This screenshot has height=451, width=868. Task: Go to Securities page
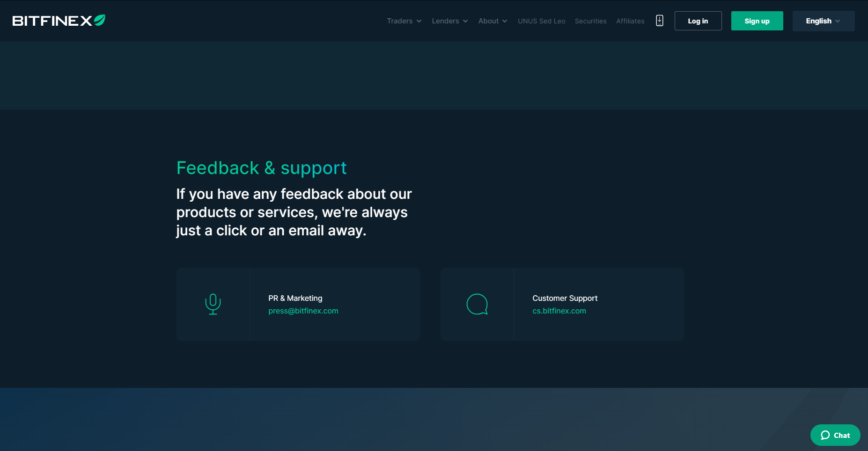[591, 21]
